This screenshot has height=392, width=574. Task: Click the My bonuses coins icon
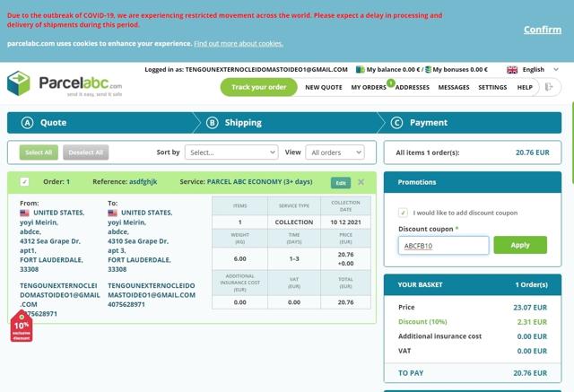pyautogui.click(x=428, y=70)
